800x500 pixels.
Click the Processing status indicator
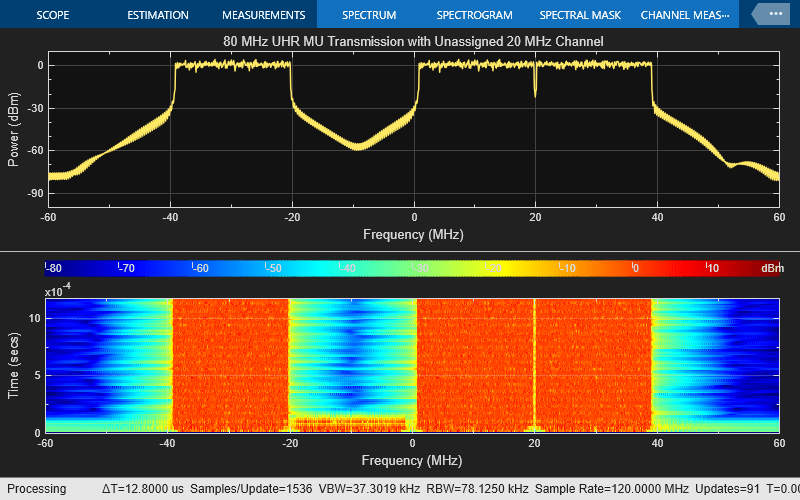click(x=38, y=489)
